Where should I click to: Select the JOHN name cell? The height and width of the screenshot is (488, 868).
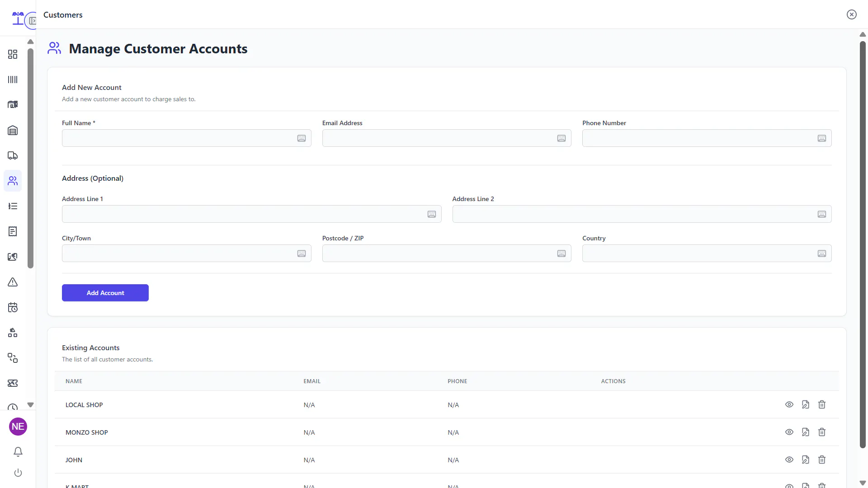[74, 460]
